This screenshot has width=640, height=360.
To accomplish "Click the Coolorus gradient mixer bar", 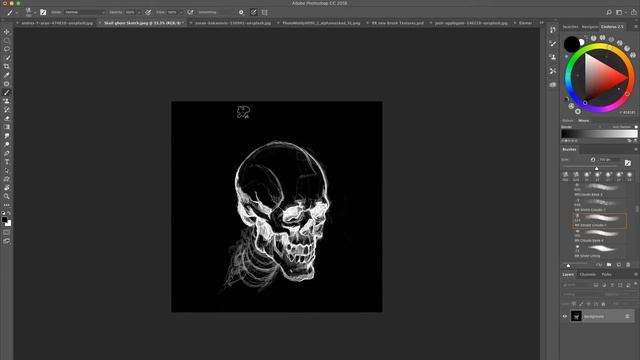I will [x=599, y=134].
